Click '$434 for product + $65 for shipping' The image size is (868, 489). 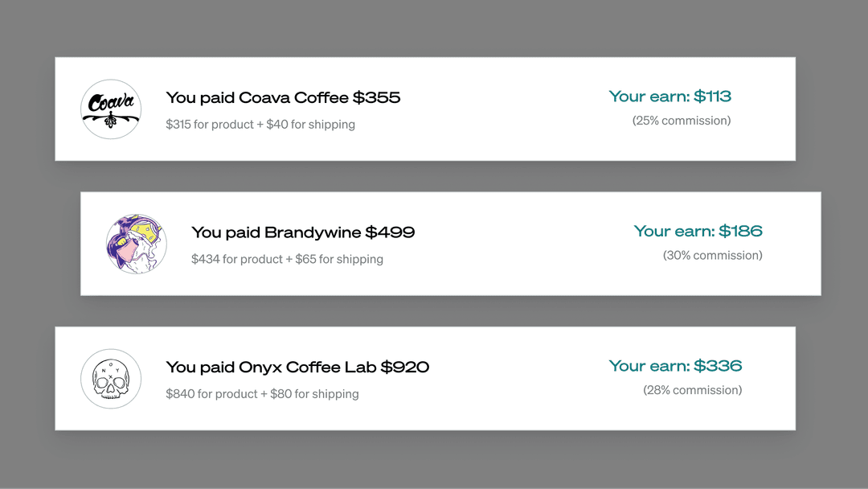pos(287,259)
